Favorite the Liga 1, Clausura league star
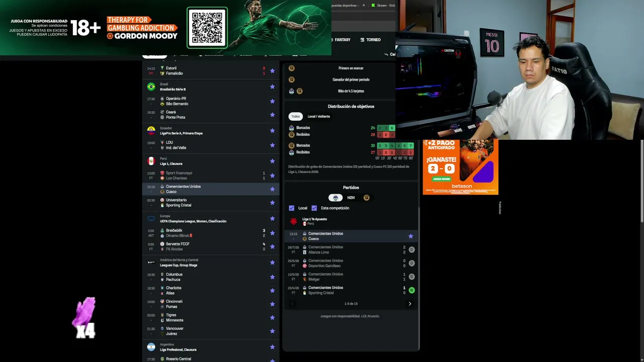Viewport: 644px width, 362px height. (x=272, y=161)
